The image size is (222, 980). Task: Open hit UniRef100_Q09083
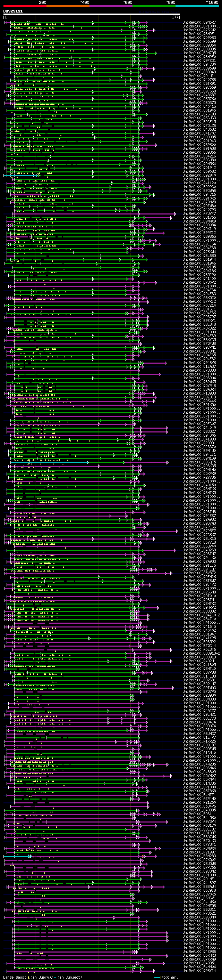[x=199, y=38]
